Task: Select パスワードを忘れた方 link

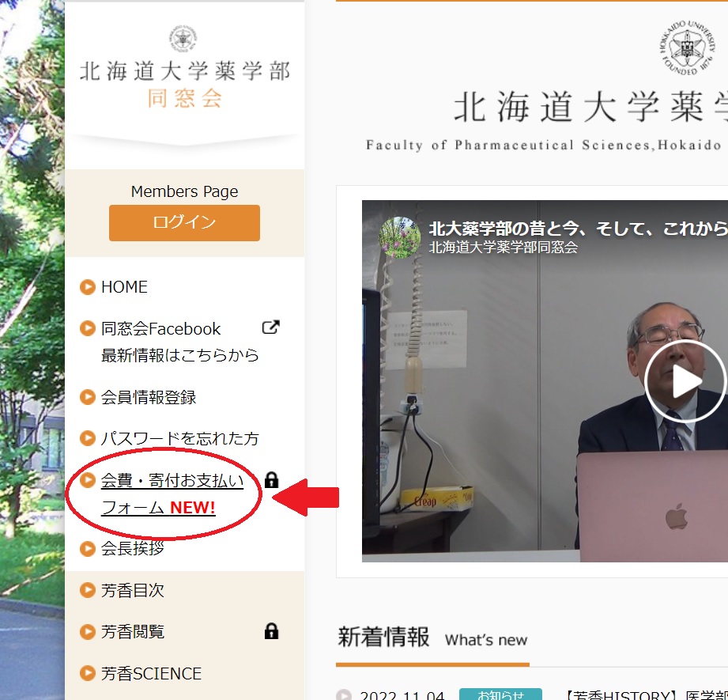Action: pos(179,438)
